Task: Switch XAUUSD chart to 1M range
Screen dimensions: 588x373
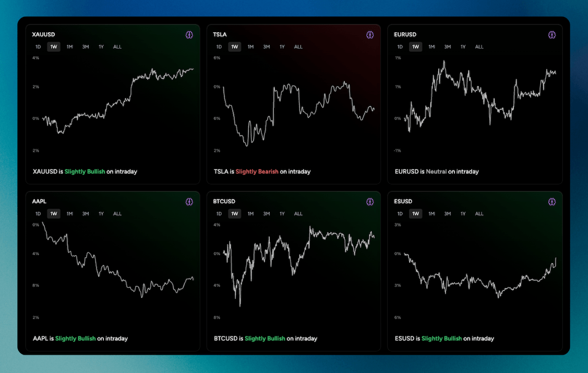Action: 69,47
